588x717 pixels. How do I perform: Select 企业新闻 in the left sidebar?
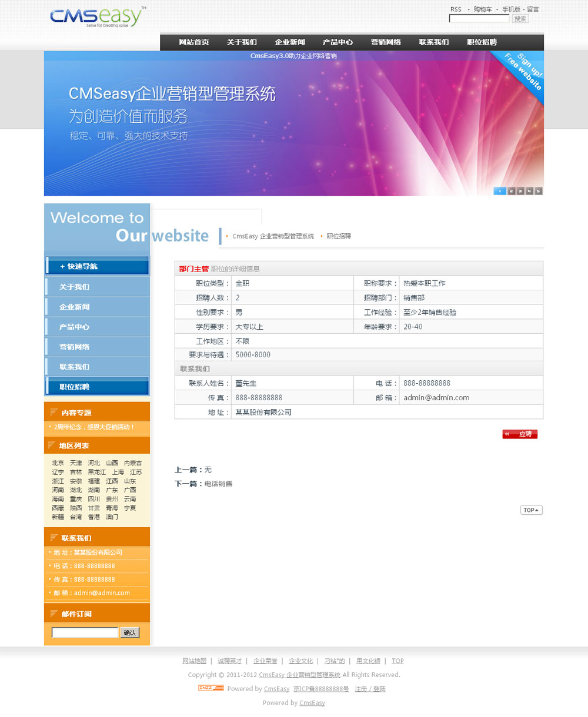click(75, 307)
